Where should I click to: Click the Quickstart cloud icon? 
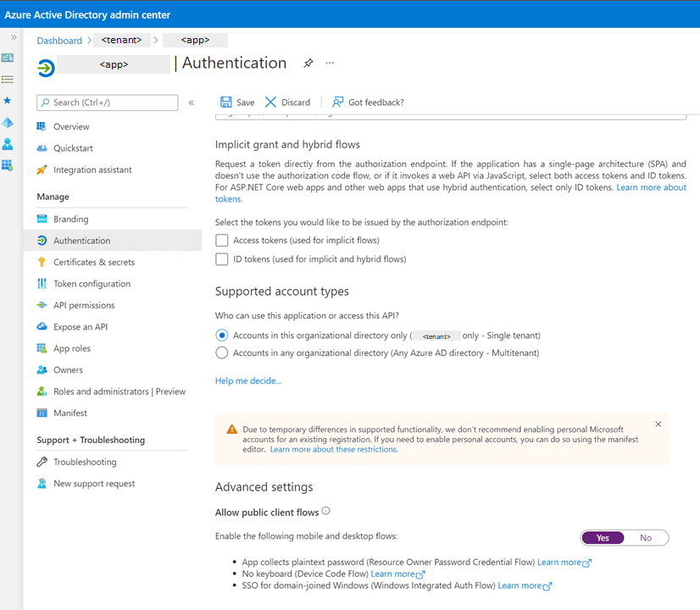pos(42,148)
